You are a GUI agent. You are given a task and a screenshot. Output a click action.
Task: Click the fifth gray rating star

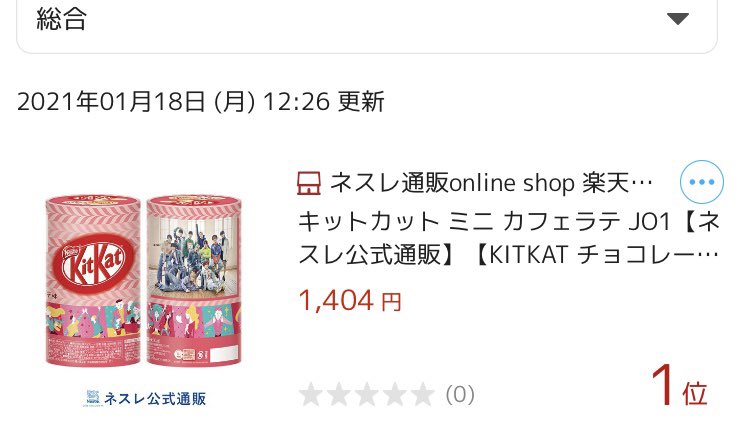[422, 395]
